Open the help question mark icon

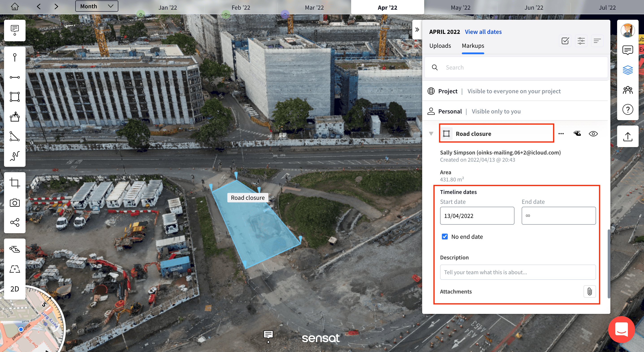pyautogui.click(x=627, y=109)
